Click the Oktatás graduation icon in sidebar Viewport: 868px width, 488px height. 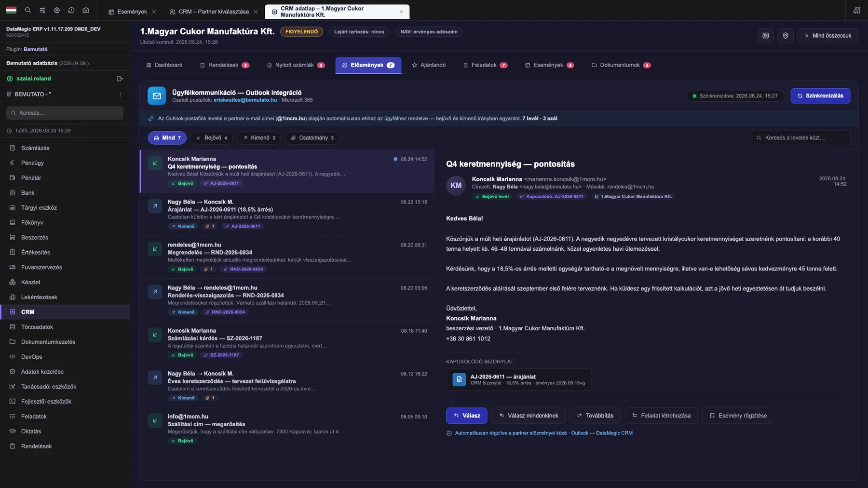(13, 432)
